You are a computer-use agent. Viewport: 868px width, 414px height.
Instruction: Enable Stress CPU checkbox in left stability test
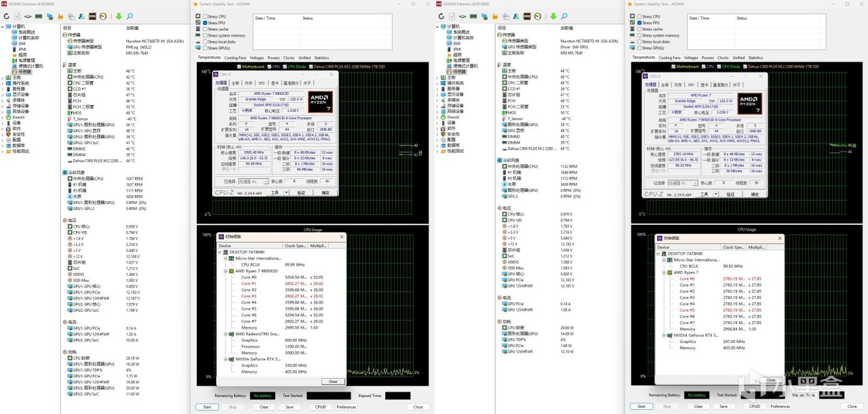point(205,16)
